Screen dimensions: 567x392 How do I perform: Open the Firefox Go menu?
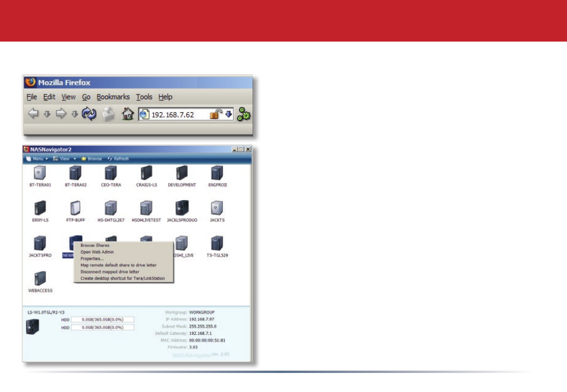(86, 97)
